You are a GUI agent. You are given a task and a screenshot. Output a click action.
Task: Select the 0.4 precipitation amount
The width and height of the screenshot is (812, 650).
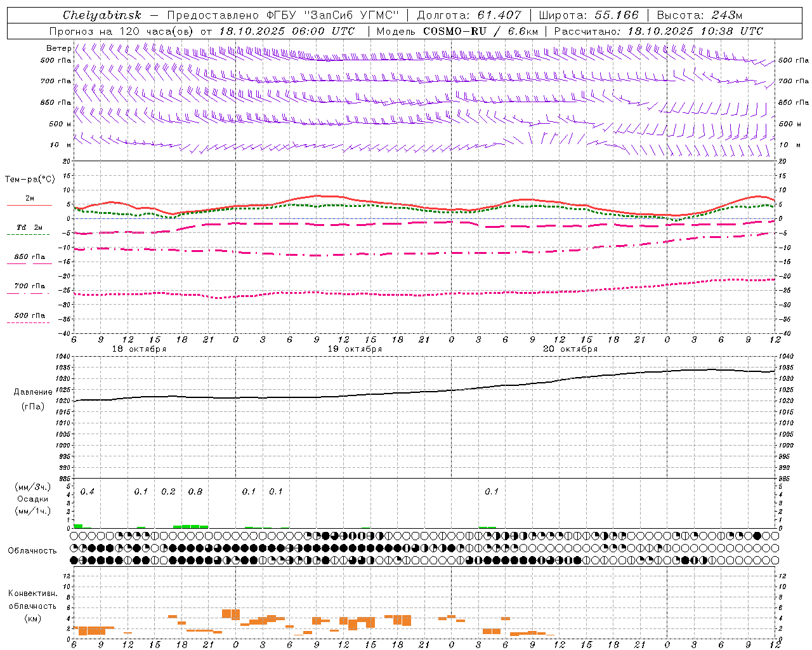tap(88, 492)
